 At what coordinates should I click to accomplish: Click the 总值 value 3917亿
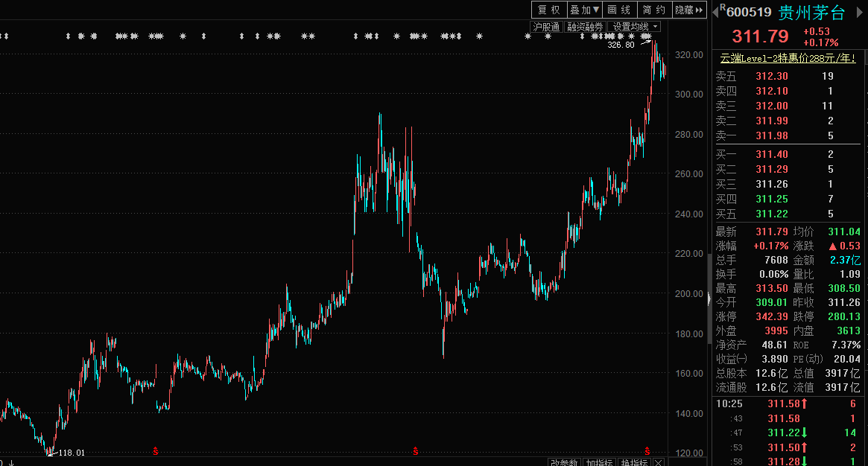843,374
